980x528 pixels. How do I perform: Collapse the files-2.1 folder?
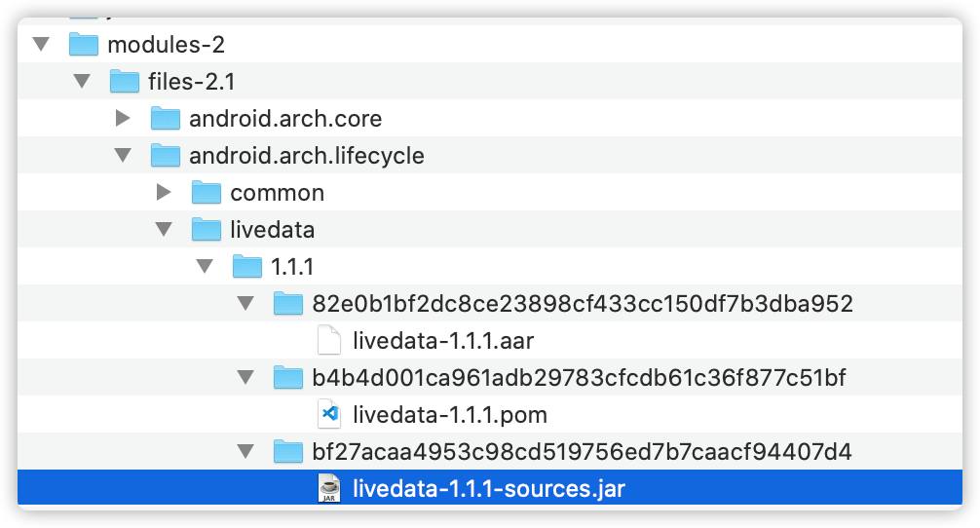81,81
